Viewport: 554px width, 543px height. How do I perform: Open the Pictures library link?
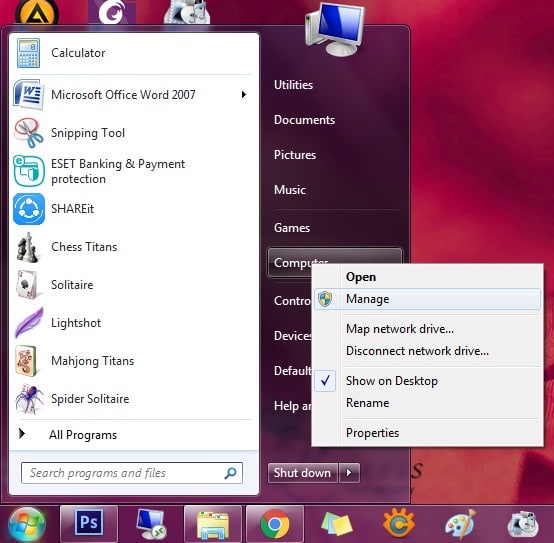(x=295, y=155)
